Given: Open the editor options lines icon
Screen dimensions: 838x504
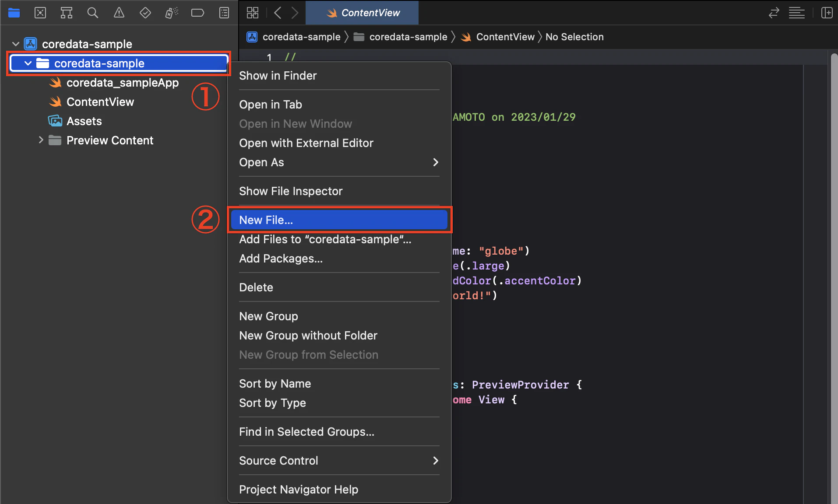Looking at the screenshot, I should click(x=797, y=13).
